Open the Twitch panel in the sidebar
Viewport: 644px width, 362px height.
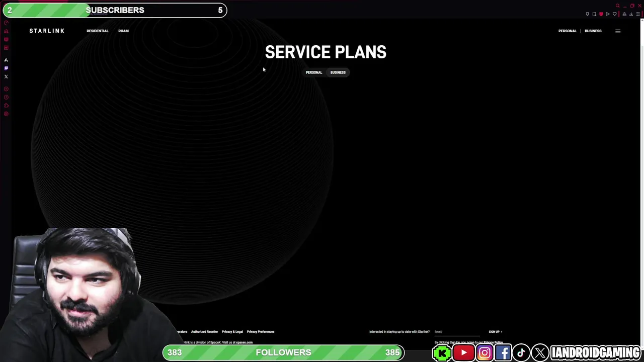6,68
